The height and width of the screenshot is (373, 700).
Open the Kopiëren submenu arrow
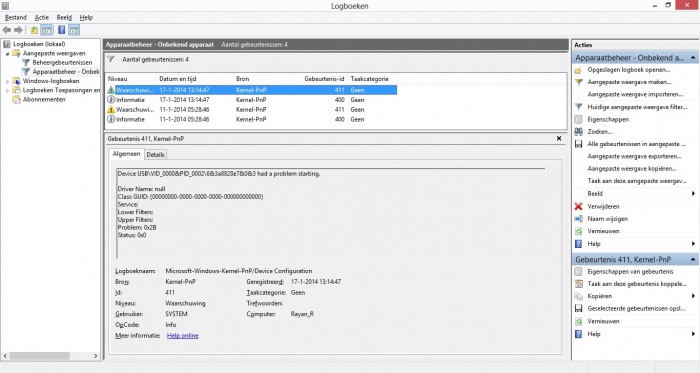pyautogui.click(x=693, y=296)
